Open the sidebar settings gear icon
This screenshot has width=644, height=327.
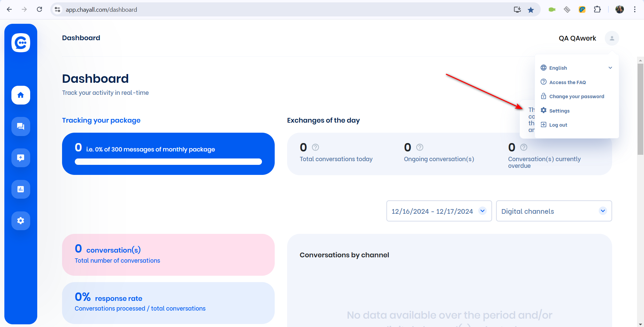(21, 221)
